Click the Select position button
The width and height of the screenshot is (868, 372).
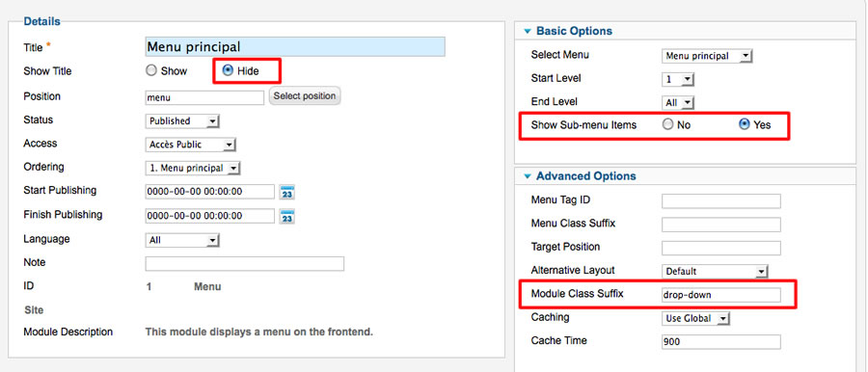tap(305, 96)
